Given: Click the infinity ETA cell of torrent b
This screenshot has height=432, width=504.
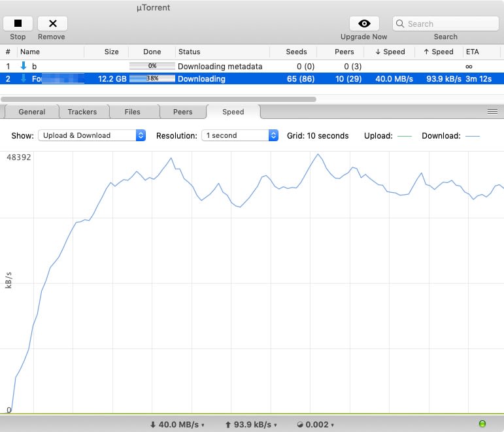Looking at the screenshot, I should tap(469, 67).
